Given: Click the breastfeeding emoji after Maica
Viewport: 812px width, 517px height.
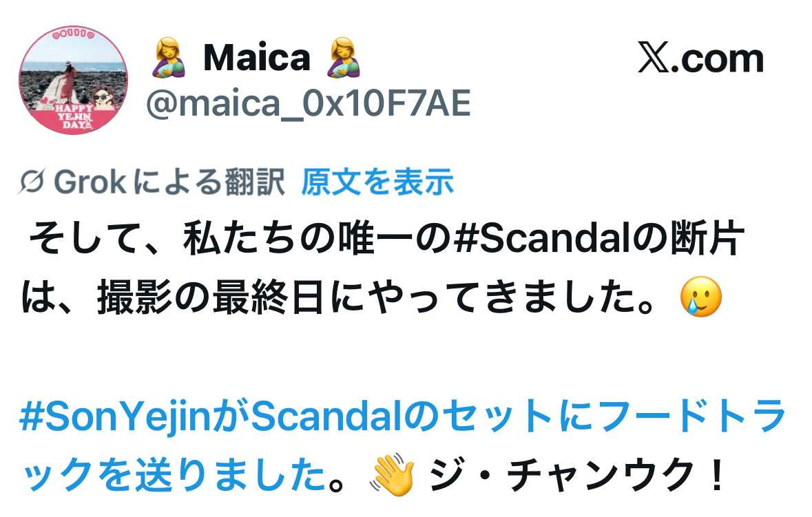Looking at the screenshot, I should [344, 57].
